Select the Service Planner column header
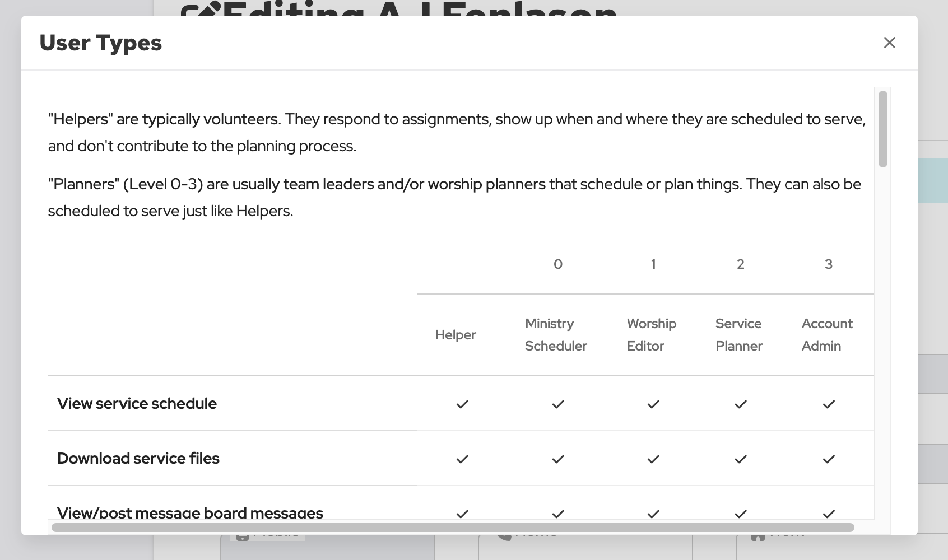948x560 pixels. (738, 335)
